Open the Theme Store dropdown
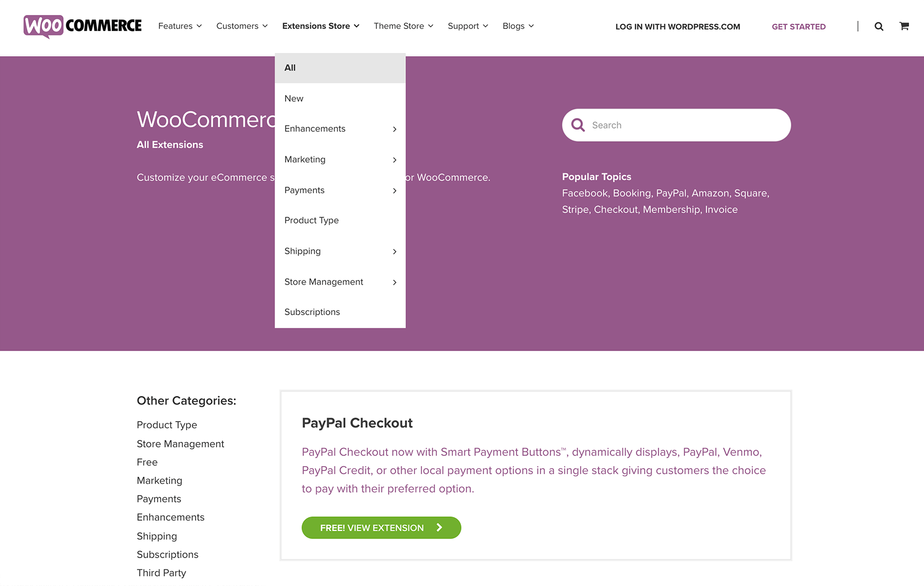This screenshot has width=924, height=586. [403, 26]
